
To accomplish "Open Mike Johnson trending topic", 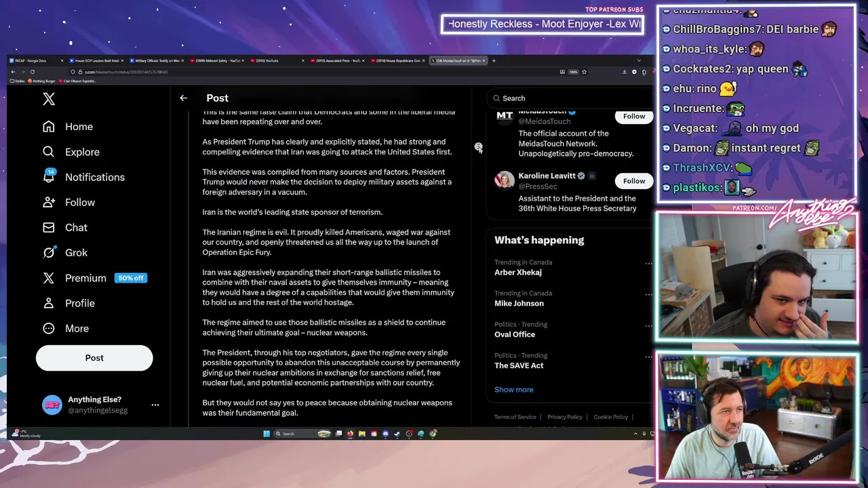I will coord(519,304).
